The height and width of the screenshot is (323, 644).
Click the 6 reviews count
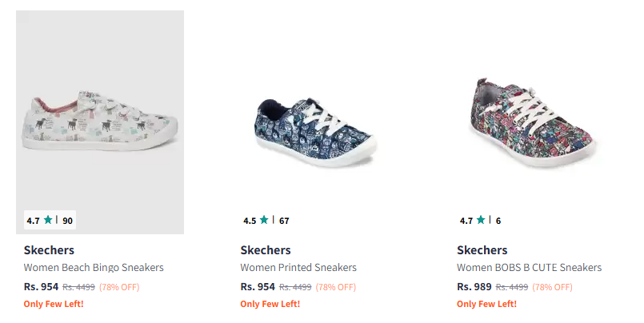(498, 221)
